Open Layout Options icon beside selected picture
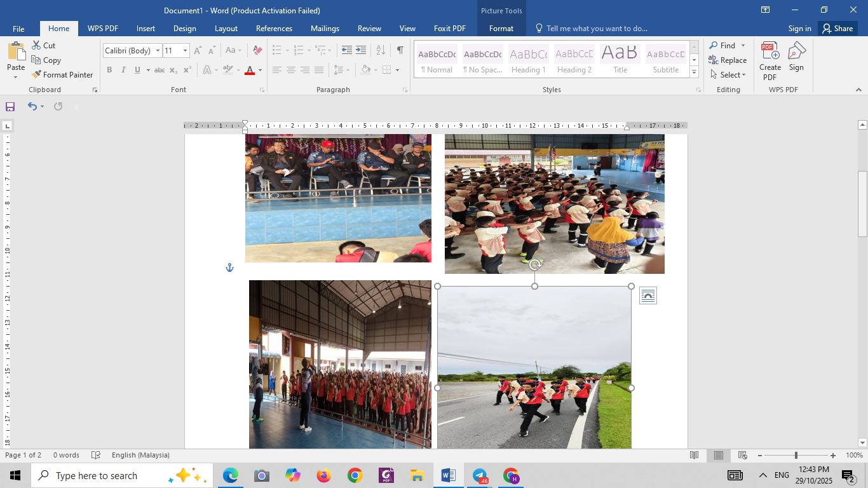Screen dimensions: 868x488 click(x=648, y=295)
